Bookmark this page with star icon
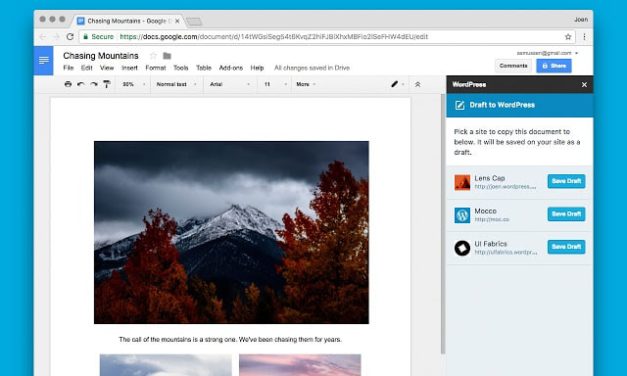 (x=568, y=37)
